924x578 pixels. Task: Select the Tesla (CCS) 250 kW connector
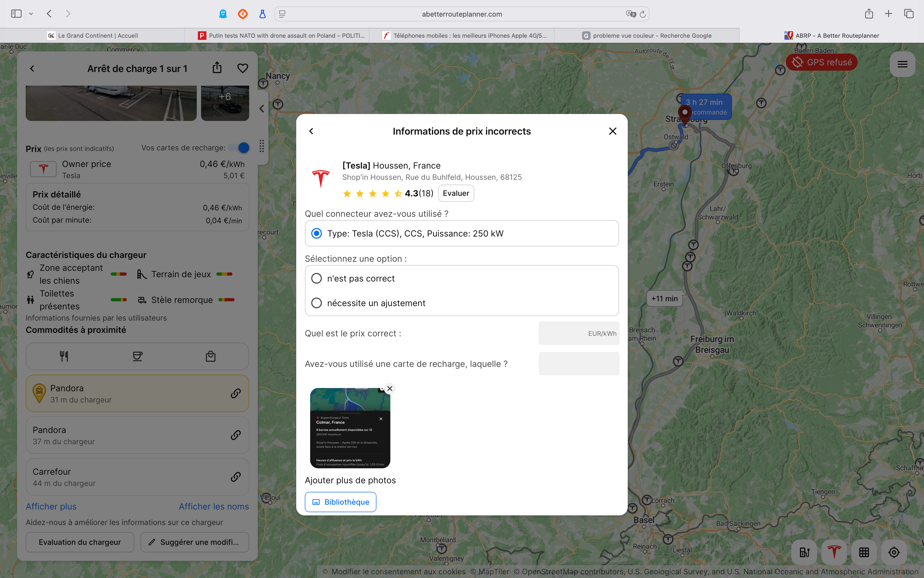(462, 234)
